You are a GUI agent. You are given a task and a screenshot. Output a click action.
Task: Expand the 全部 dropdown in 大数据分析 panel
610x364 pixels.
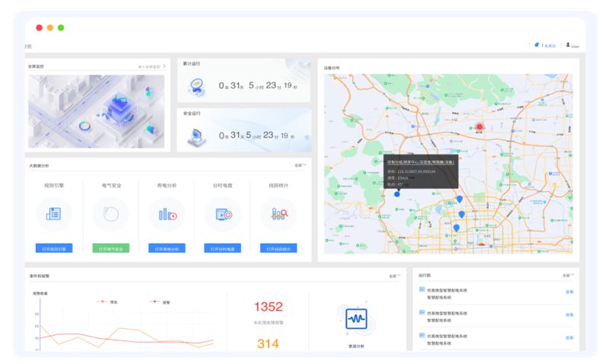click(x=300, y=164)
